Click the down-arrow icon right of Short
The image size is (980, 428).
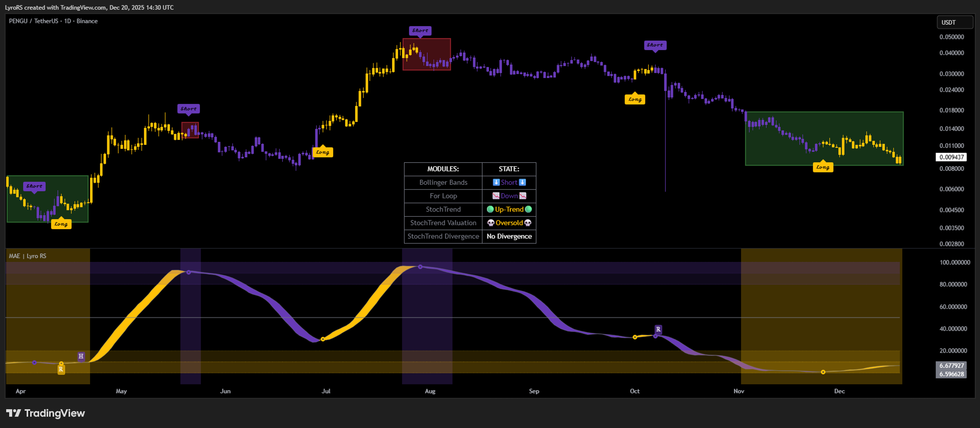coord(523,182)
